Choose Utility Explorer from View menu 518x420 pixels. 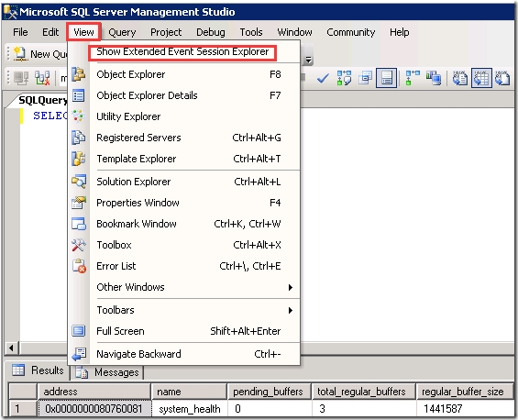184,116
